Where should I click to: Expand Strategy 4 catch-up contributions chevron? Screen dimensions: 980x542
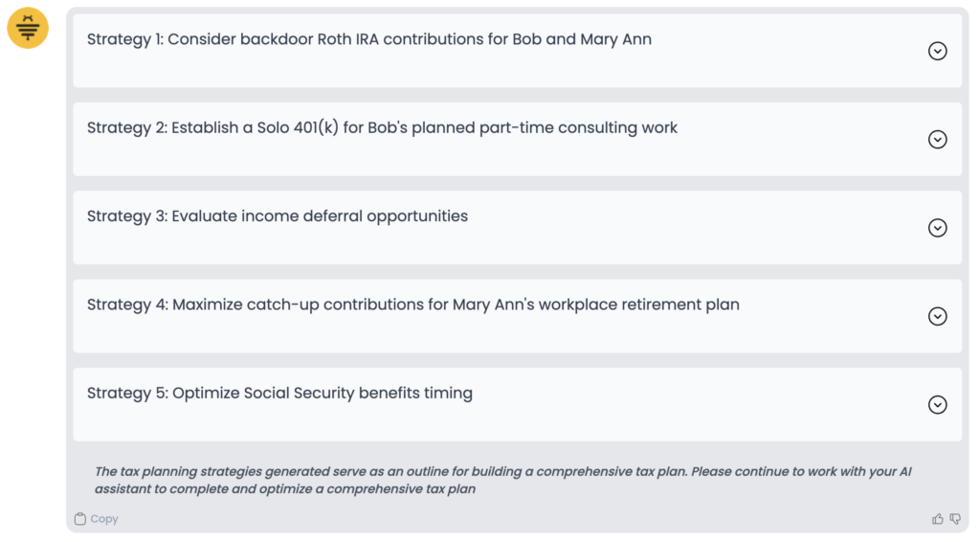pyautogui.click(x=938, y=316)
